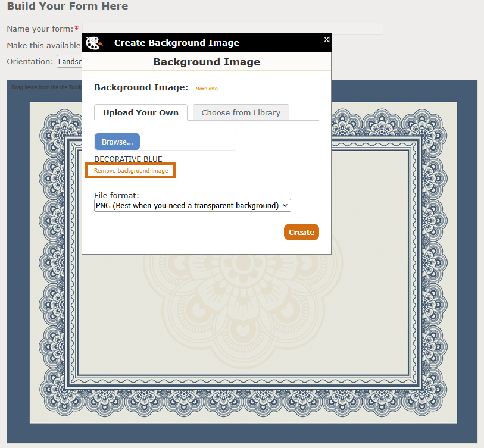Open the Choose from Library tab
484x448 pixels.
241,112
